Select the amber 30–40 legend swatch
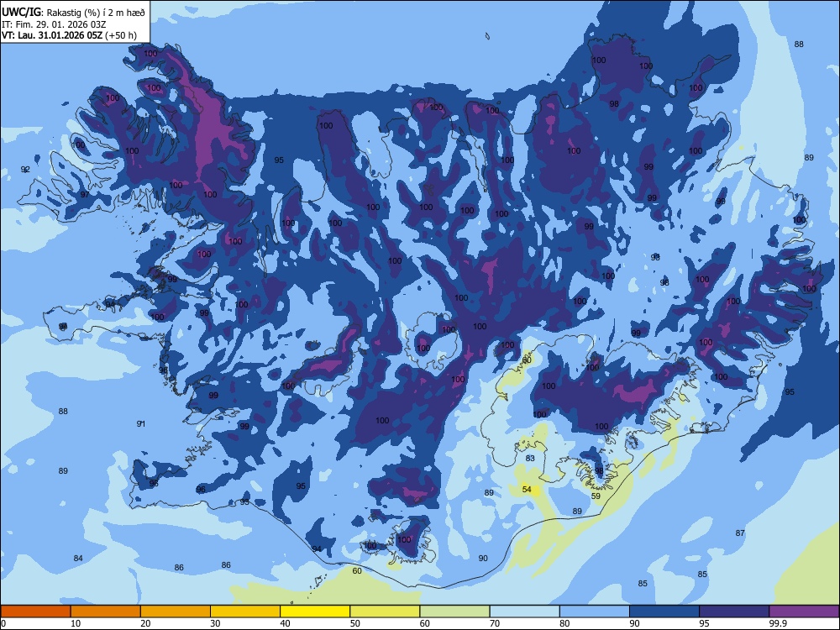Screen dimensions: 840x630 (245, 612)
